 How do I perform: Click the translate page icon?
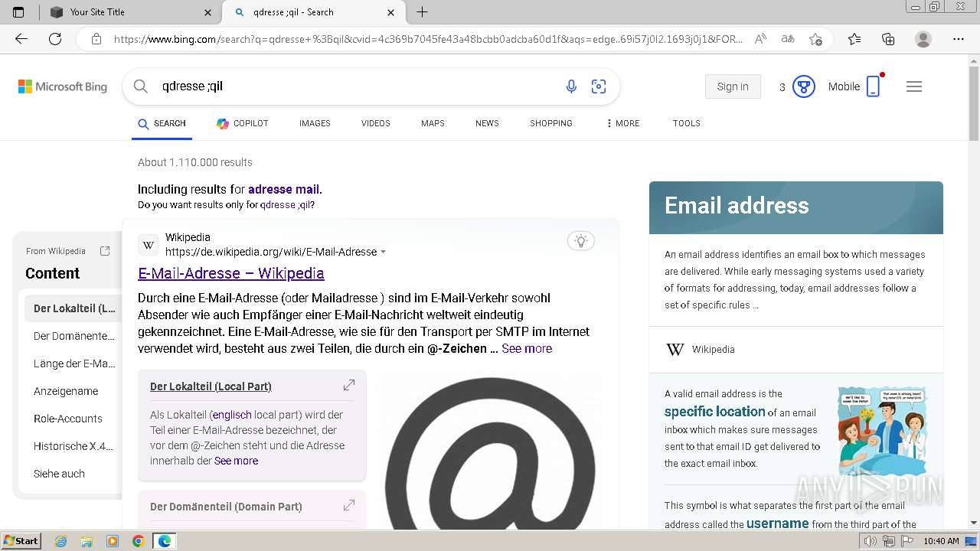(788, 39)
